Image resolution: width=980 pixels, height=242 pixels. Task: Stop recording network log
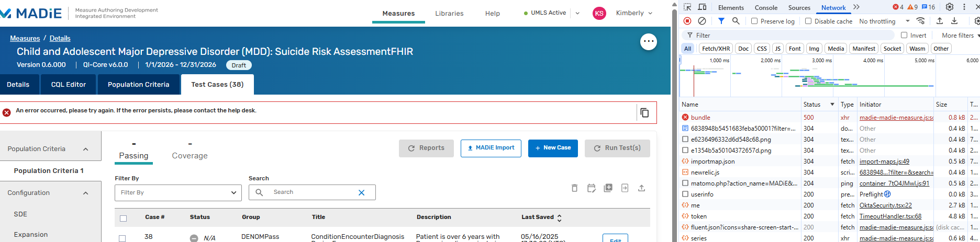(x=687, y=21)
